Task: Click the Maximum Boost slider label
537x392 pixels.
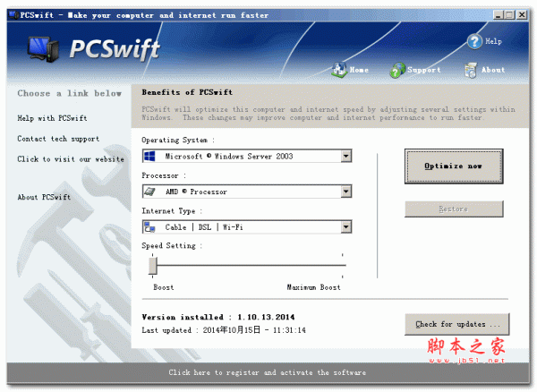Action: [313, 287]
